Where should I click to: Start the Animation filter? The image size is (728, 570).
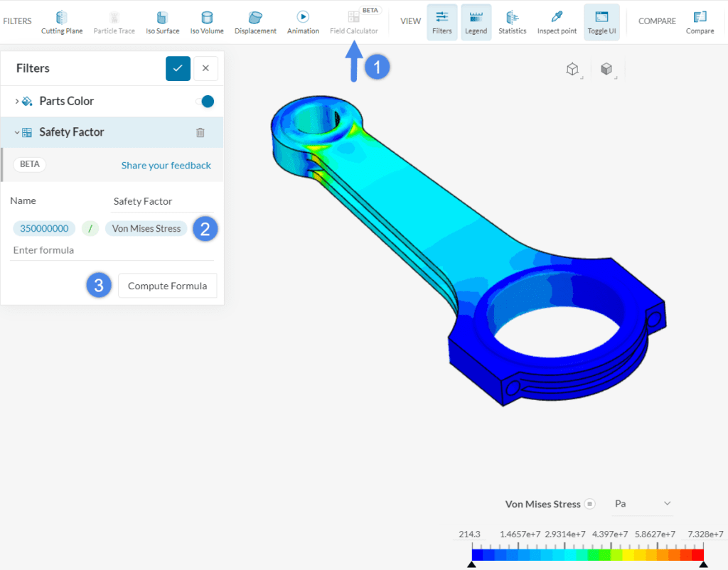303,21
